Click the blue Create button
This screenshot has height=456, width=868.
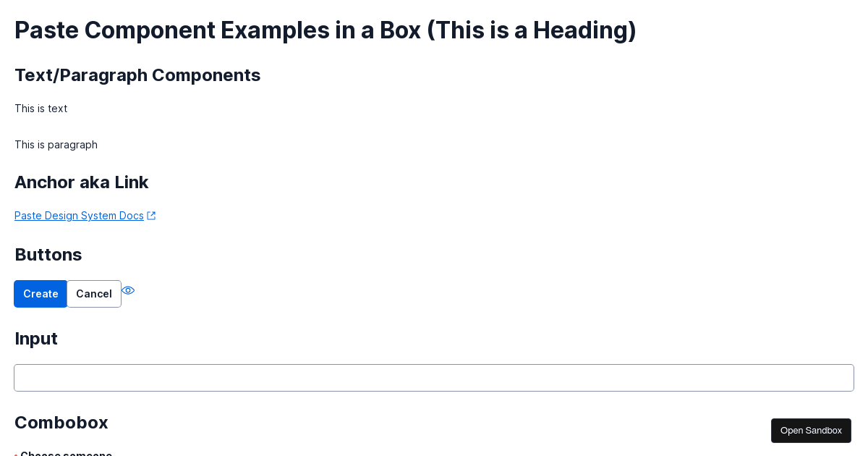(41, 294)
